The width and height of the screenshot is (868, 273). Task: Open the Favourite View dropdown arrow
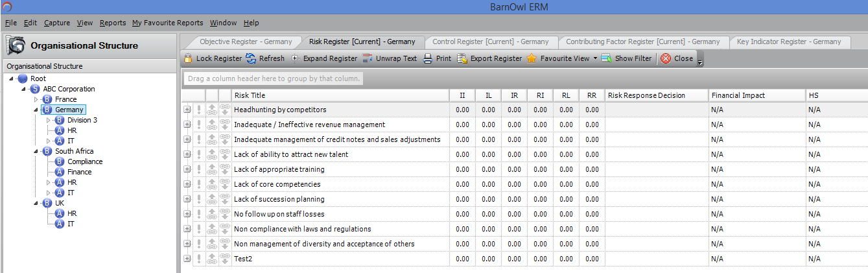pos(595,58)
